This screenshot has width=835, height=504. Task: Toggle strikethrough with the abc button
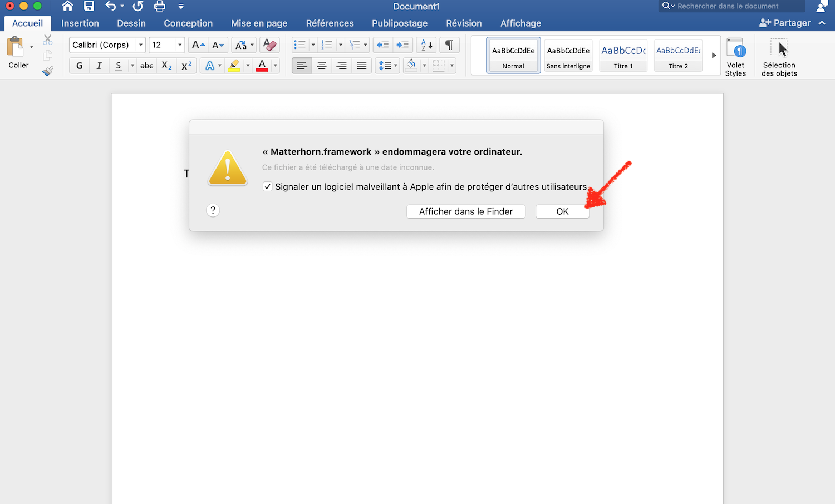tap(147, 66)
